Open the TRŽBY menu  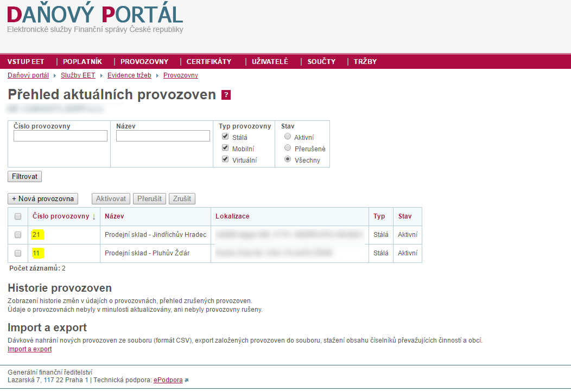tap(365, 61)
